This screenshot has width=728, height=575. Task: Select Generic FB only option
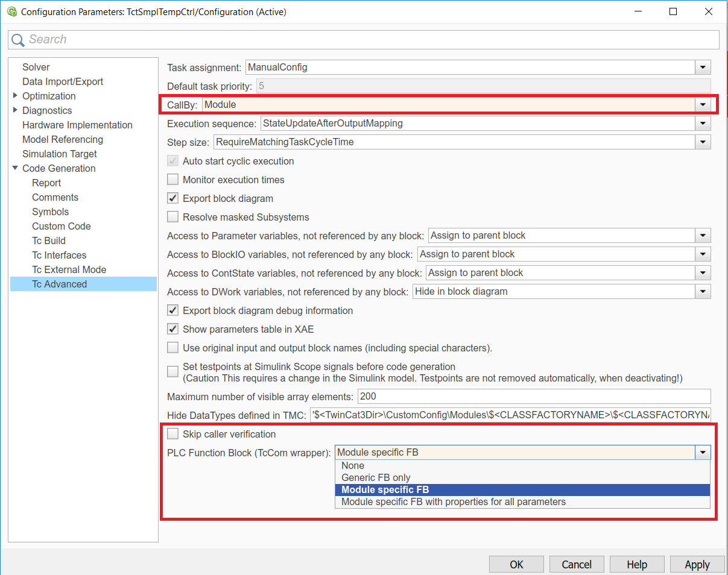[x=522, y=477]
